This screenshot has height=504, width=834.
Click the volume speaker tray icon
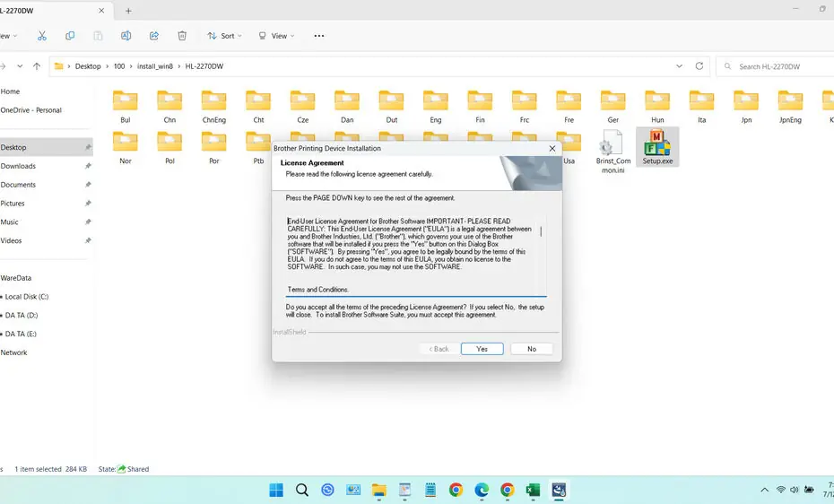click(x=795, y=490)
